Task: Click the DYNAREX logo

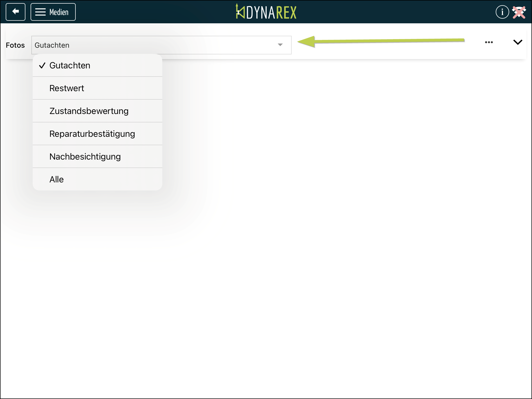Action: pos(266,12)
